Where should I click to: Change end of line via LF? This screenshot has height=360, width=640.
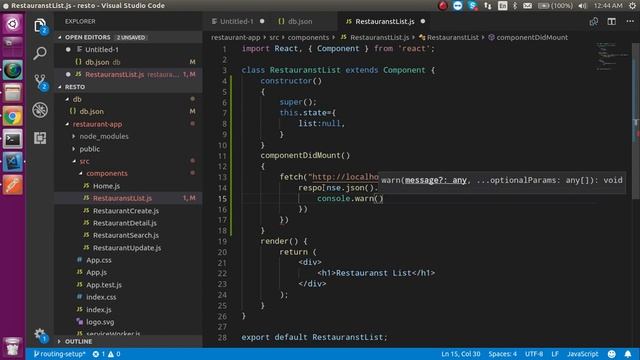tap(555, 354)
